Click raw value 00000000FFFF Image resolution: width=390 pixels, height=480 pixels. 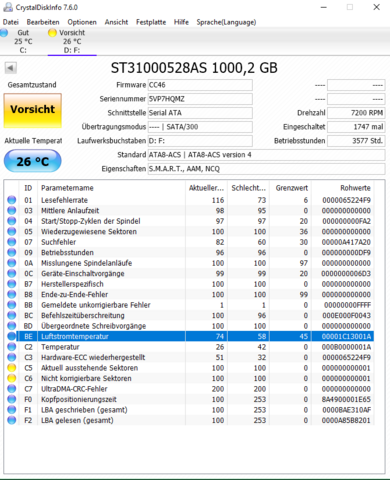pos(347,305)
